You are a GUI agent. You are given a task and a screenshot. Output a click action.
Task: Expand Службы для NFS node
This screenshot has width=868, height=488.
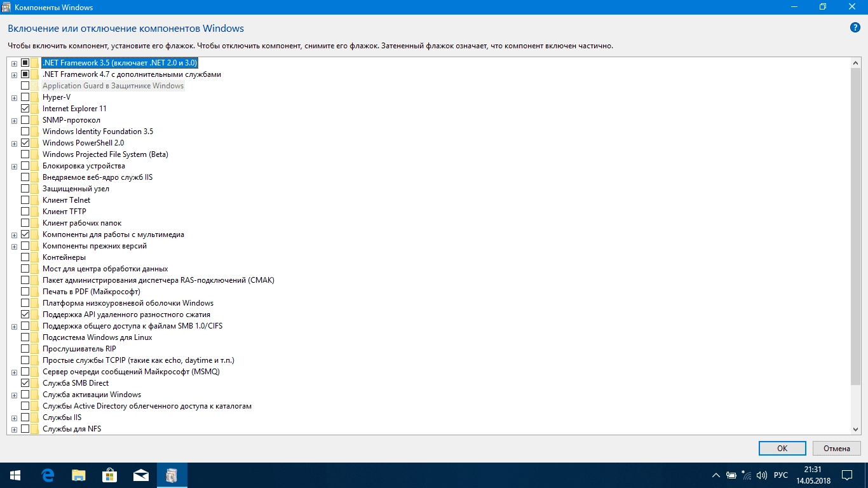(14, 430)
